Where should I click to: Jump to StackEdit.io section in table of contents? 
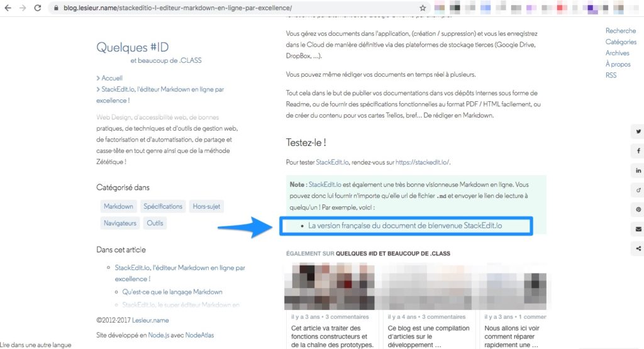(x=180, y=273)
